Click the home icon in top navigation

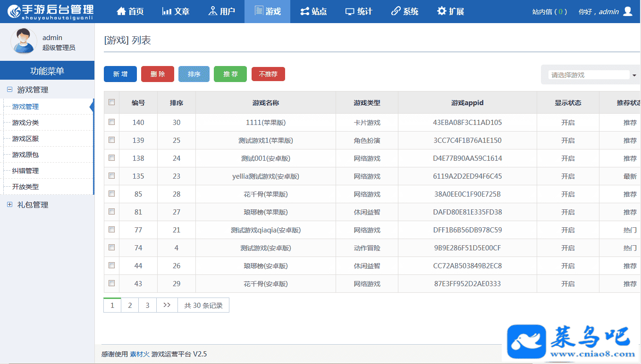pyautogui.click(x=121, y=11)
